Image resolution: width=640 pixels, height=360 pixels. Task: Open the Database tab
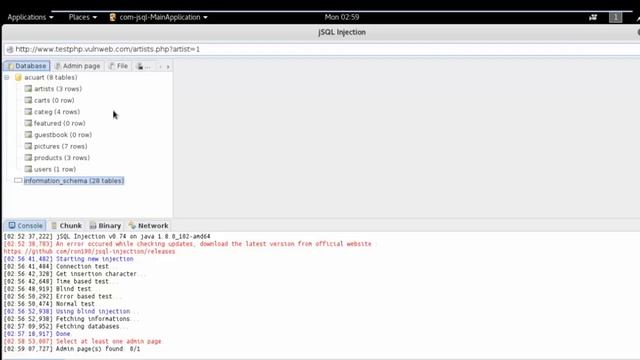tap(27, 66)
